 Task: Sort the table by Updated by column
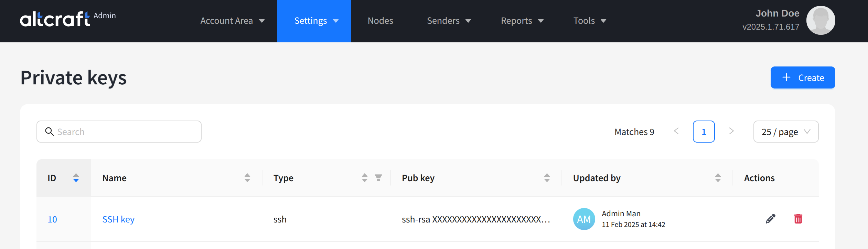[x=718, y=178]
